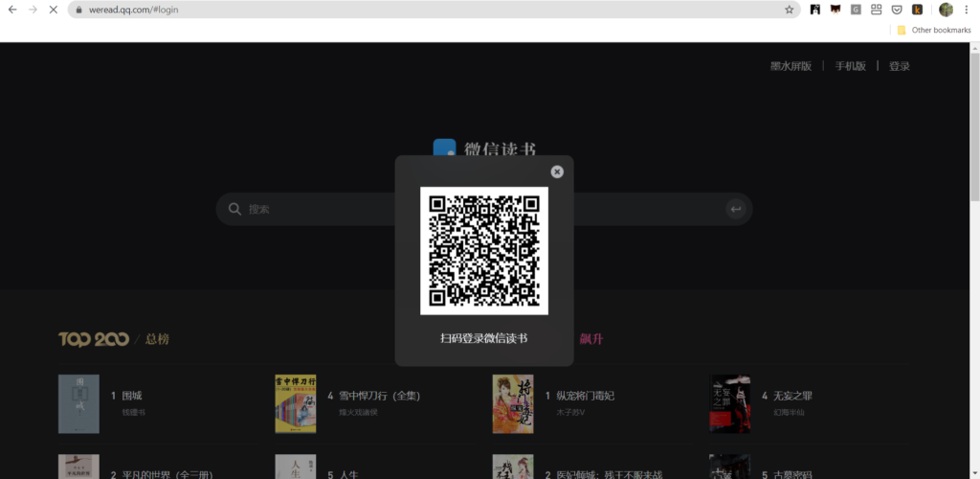Click author name 钱锺书
The width and height of the screenshot is (980, 479).
(133, 412)
